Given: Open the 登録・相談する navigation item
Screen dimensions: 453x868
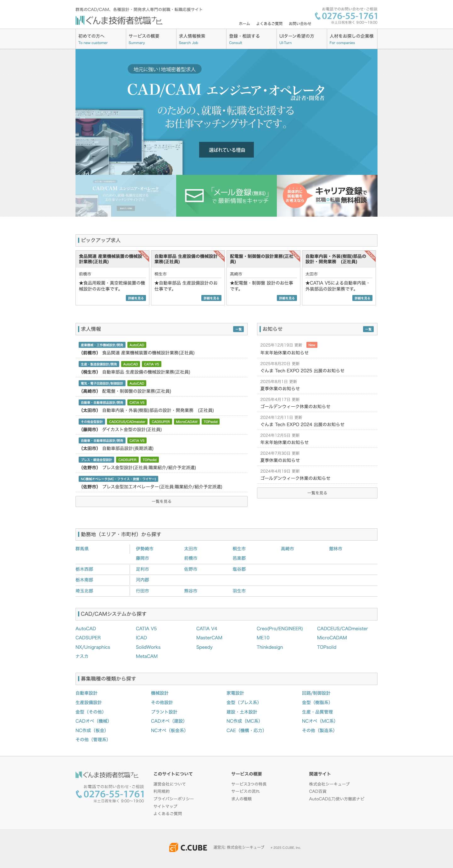Looking at the screenshot, I should 251,39.
